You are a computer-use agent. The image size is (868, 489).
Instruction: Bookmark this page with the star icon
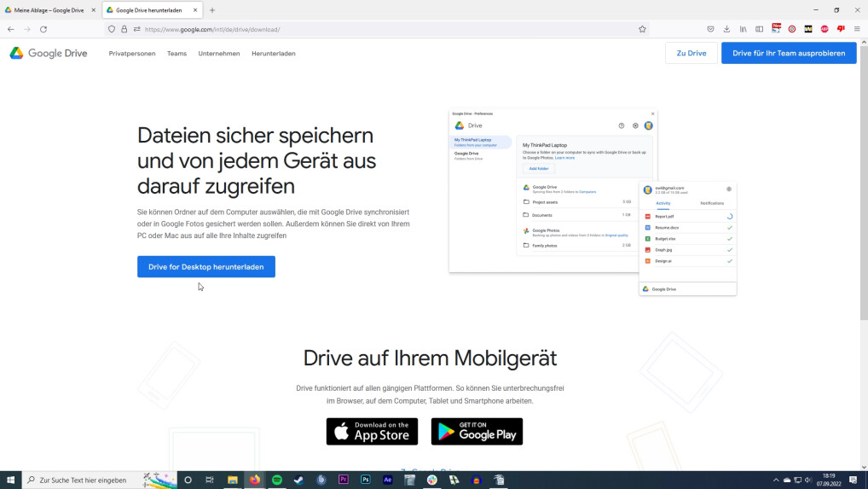[x=642, y=29]
